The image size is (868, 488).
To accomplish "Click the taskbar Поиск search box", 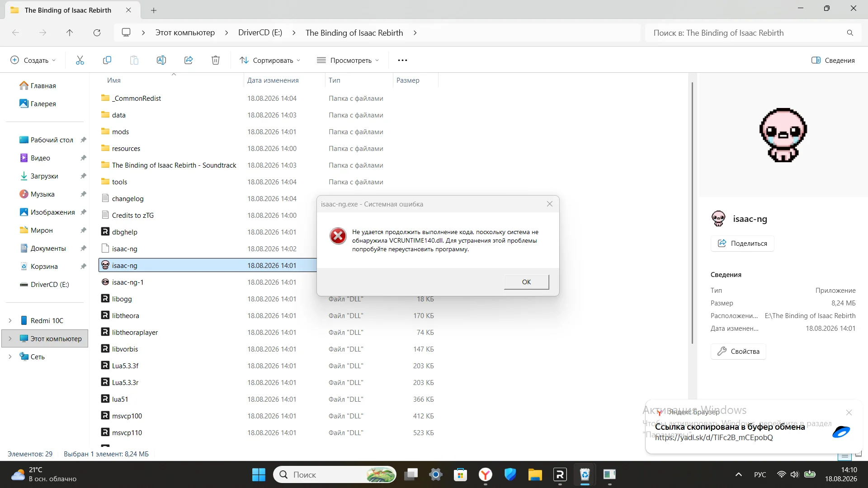I will tap(335, 474).
